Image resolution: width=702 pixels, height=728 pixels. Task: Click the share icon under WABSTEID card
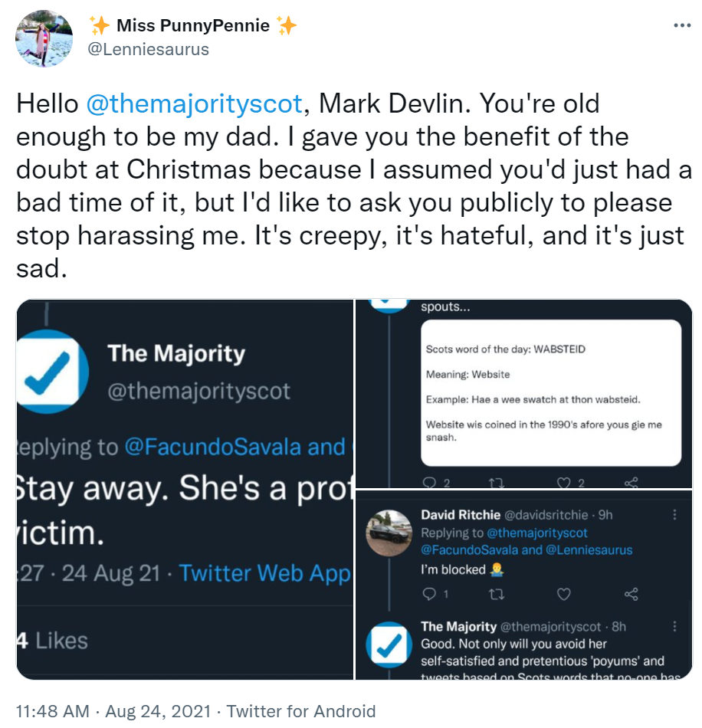coord(631,483)
